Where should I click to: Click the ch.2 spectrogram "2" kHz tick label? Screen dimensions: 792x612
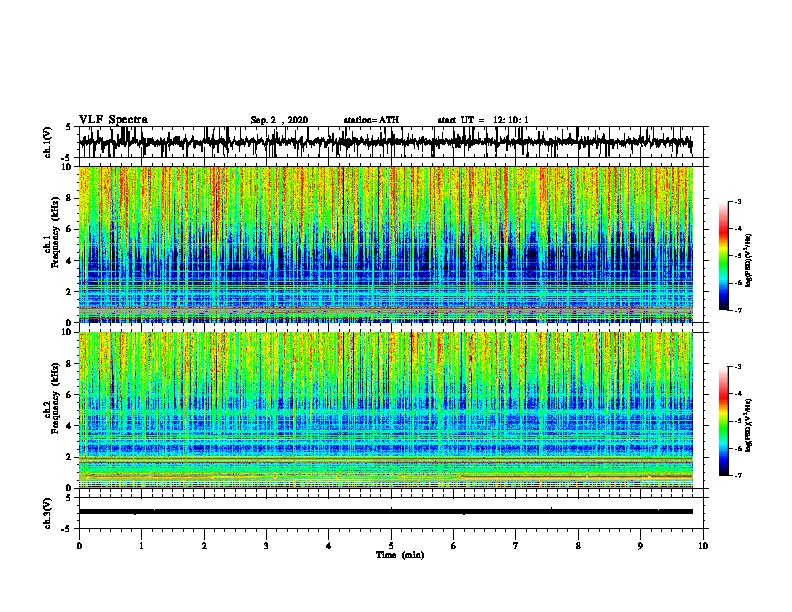(x=68, y=456)
